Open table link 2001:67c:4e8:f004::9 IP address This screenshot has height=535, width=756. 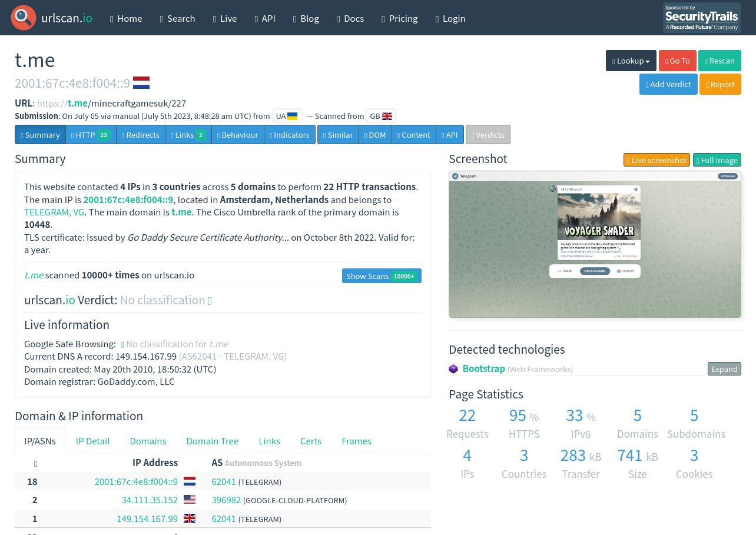coord(136,481)
